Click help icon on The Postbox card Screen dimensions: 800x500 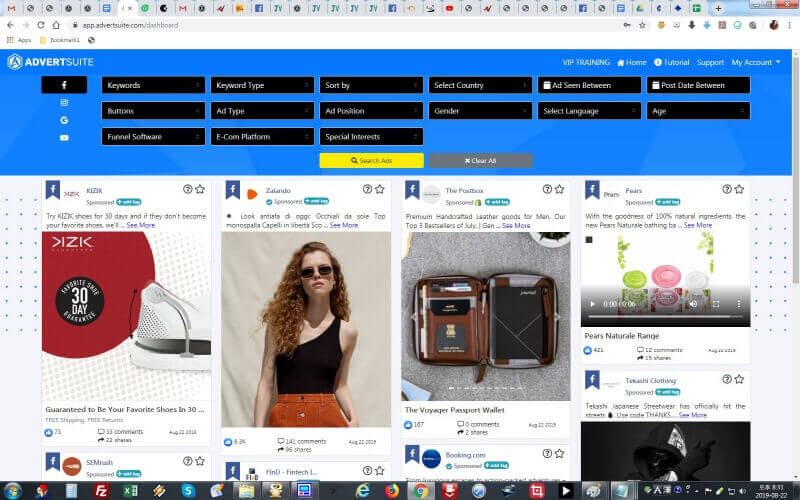(547, 189)
